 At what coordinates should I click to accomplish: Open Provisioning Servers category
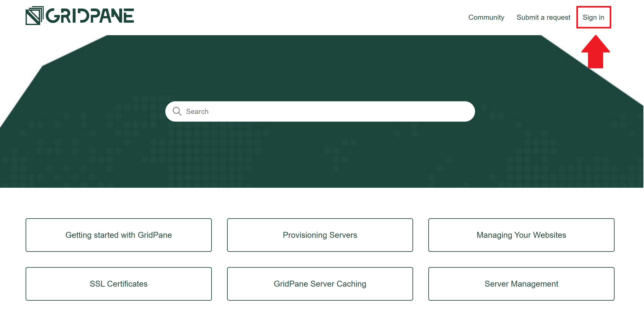click(320, 235)
